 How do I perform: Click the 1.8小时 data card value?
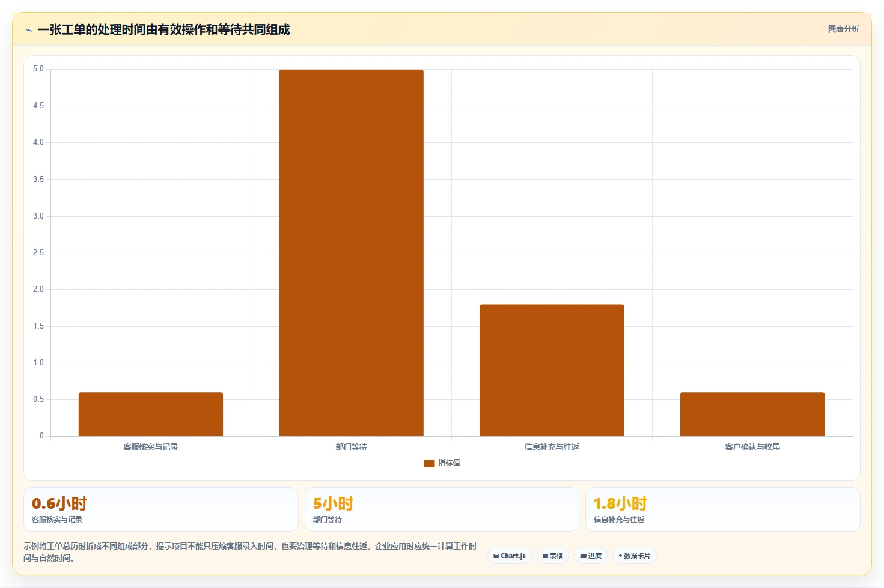620,503
